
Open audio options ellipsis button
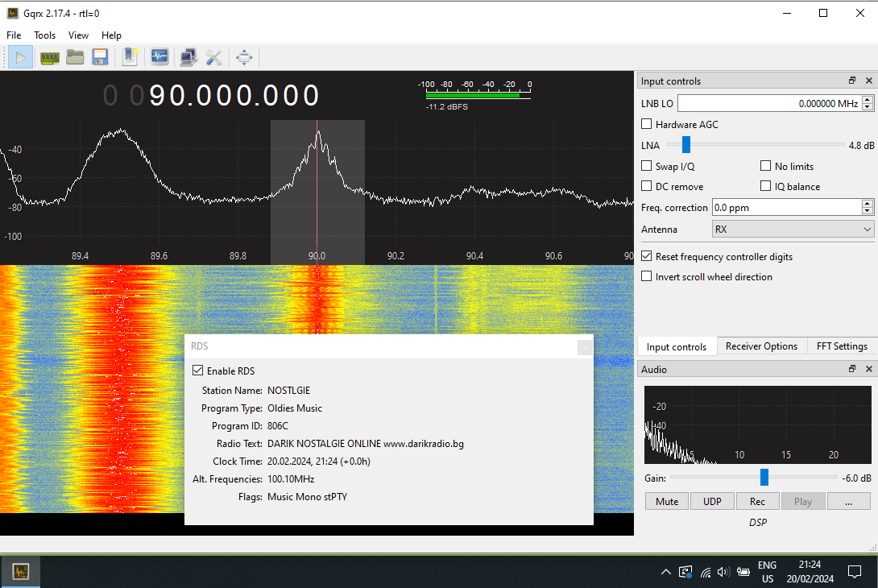click(849, 501)
